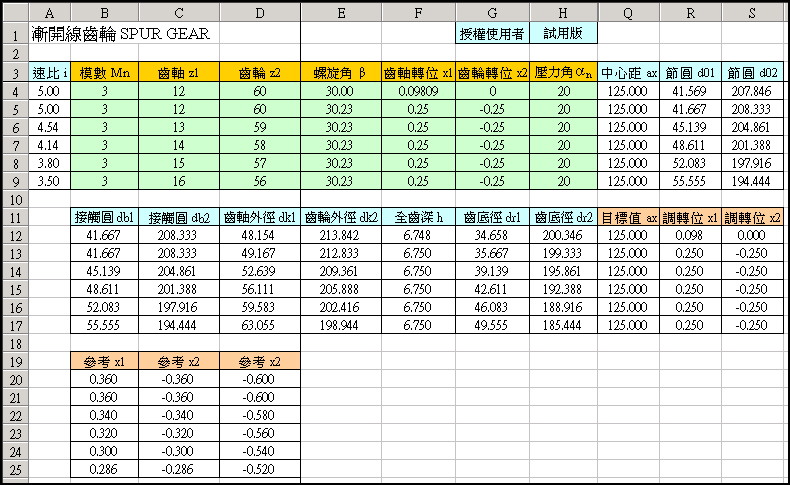Click the cell showing 63.055
790x485 pixels.
260,325
